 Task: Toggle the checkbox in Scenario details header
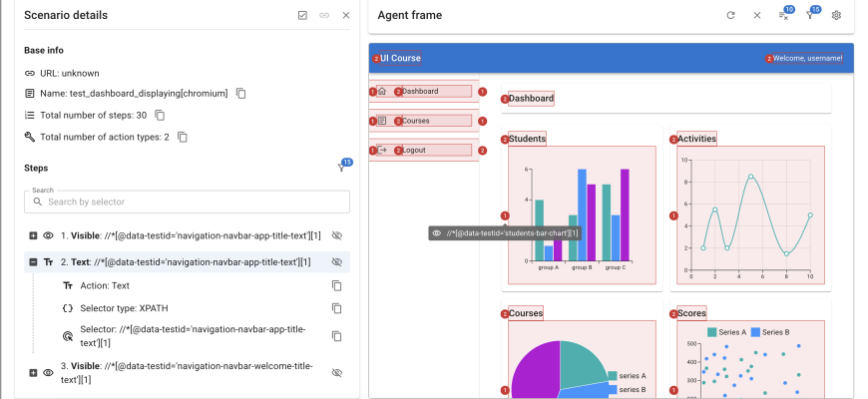(302, 15)
